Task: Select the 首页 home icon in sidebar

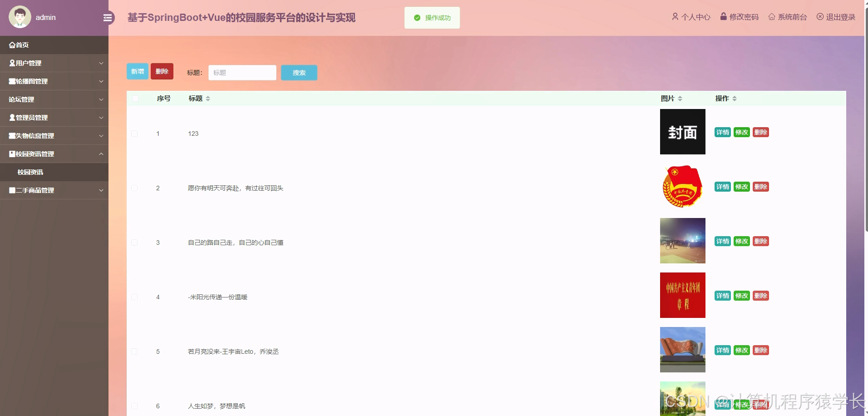Action: point(12,45)
